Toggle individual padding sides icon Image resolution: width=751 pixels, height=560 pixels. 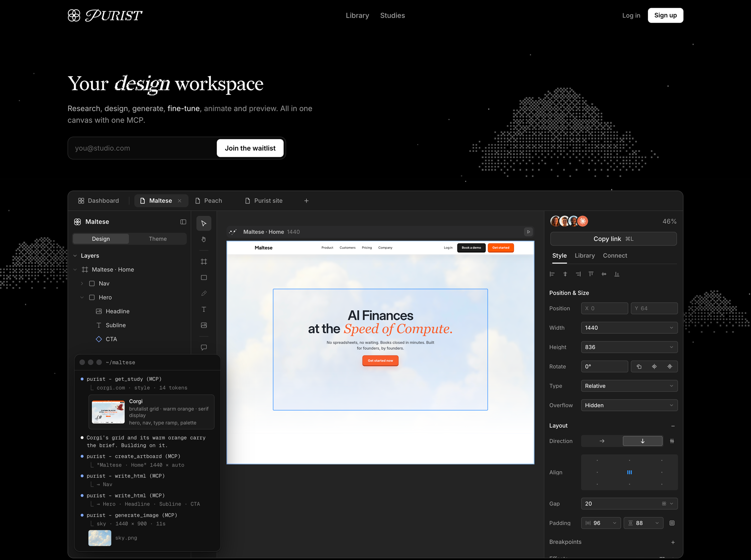(x=672, y=523)
